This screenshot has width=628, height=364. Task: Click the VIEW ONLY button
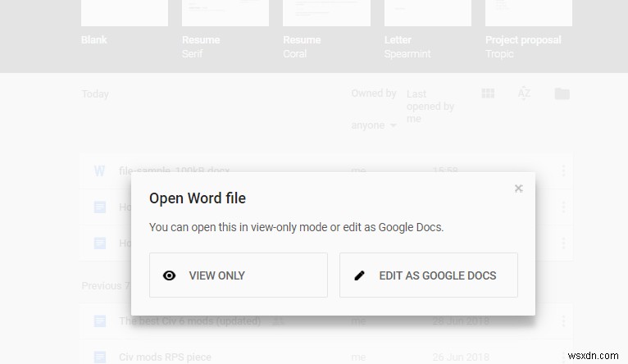point(239,275)
